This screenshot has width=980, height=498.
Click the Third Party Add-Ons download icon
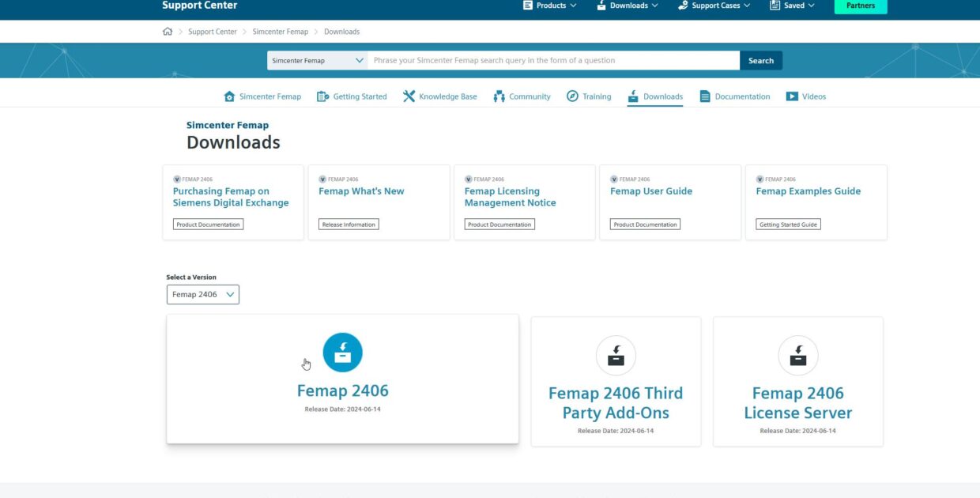[616, 355]
